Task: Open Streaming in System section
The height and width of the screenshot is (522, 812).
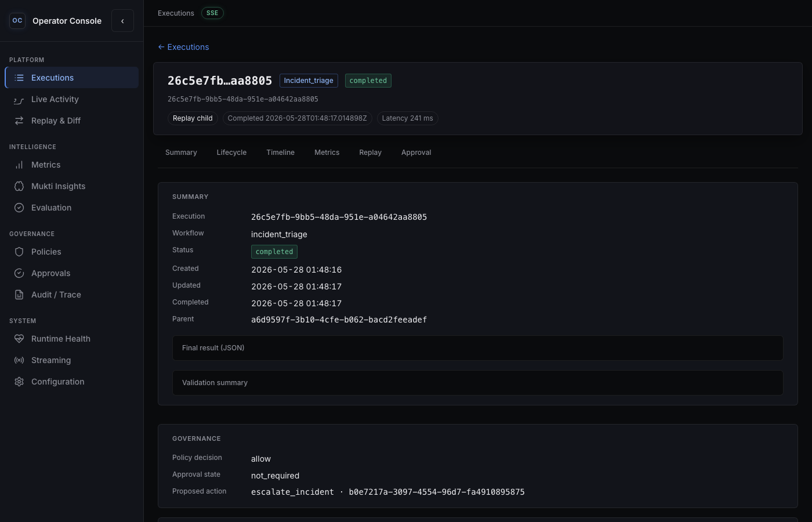Action: click(x=71, y=360)
